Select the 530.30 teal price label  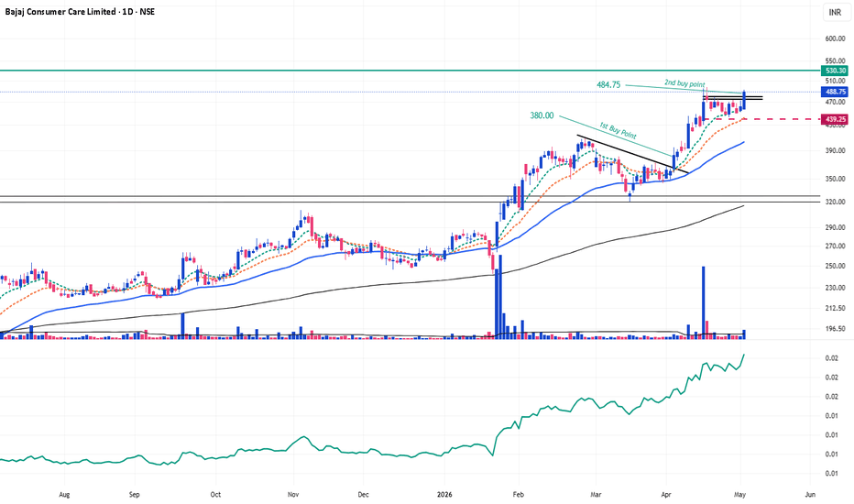(x=835, y=71)
